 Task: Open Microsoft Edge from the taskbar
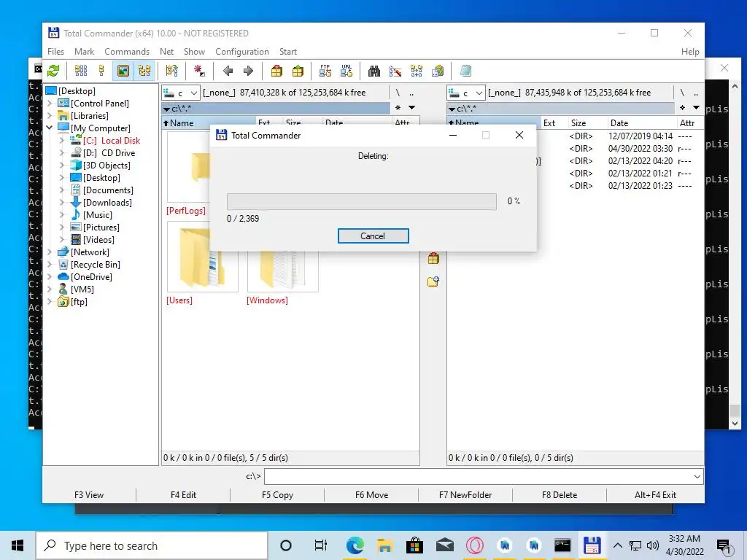point(355,545)
